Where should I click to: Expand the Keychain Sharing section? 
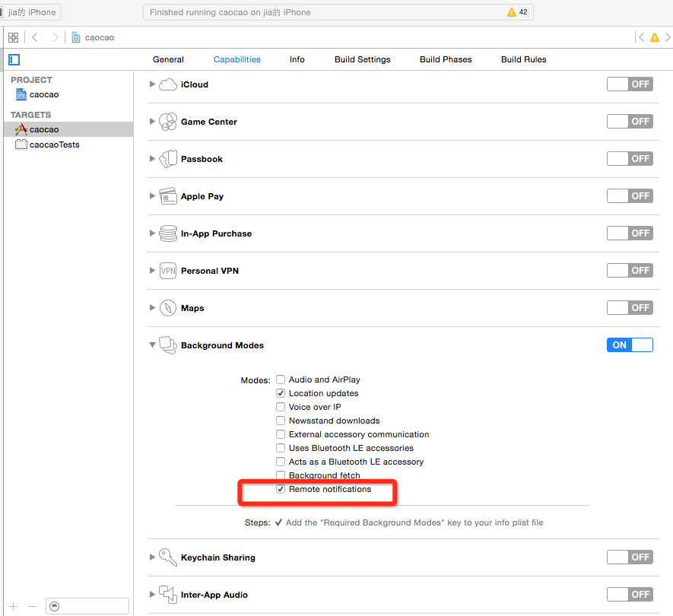pos(152,557)
